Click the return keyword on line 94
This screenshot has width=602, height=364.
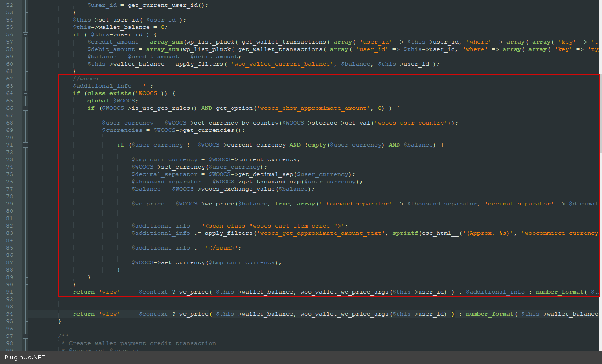point(84,314)
